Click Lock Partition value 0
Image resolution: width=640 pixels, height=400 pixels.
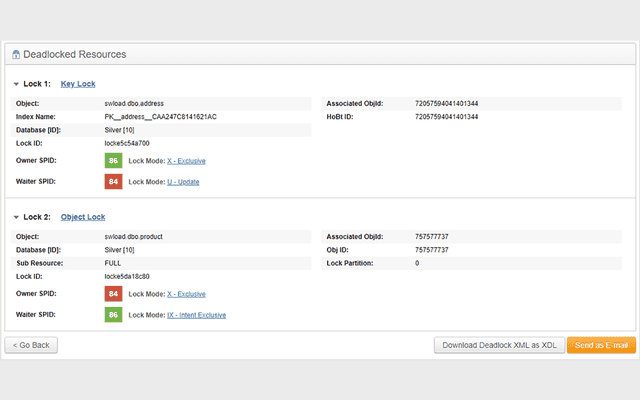pos(417,263)
